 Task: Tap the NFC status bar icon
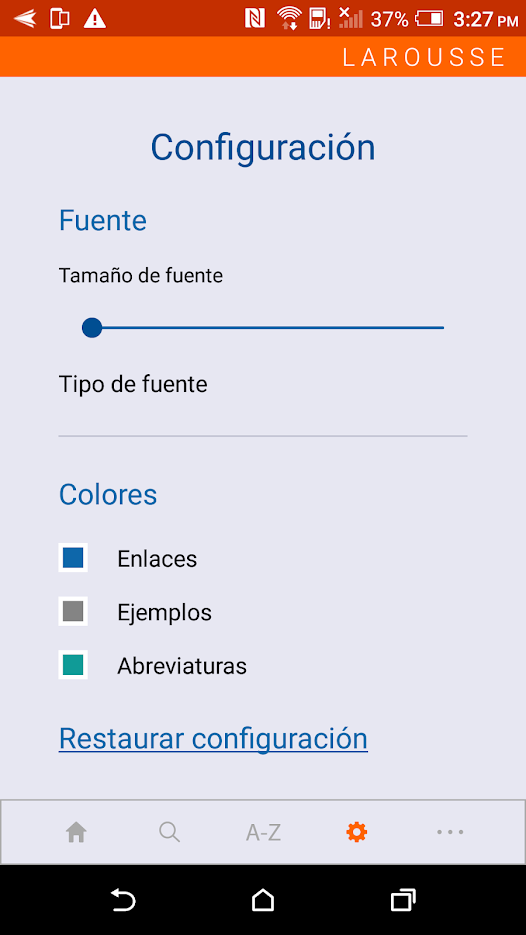click(255, 19)
